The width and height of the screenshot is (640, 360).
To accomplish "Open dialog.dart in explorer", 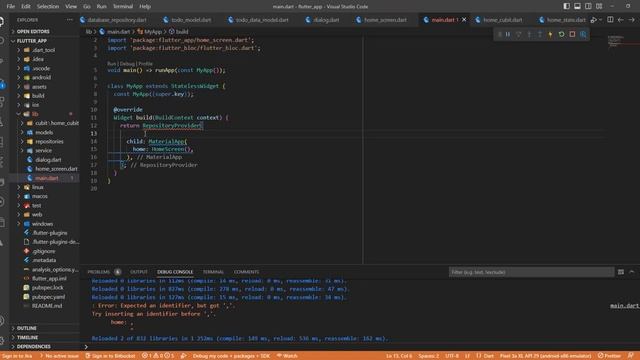I will 44,160.
